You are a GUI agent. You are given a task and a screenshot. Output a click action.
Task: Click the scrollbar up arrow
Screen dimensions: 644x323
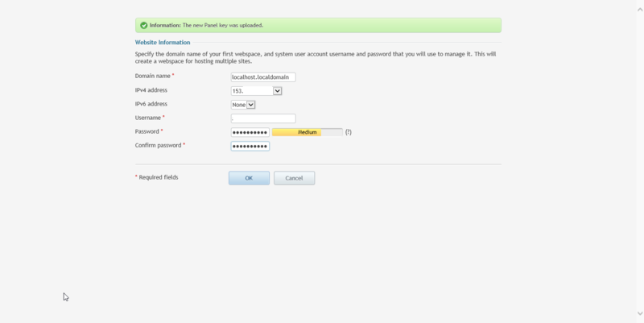(x=639, y=10)
